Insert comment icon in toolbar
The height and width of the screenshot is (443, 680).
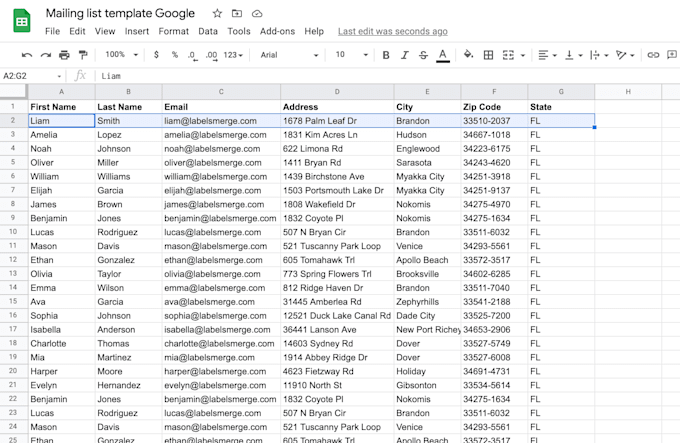(x=672, y=55)
